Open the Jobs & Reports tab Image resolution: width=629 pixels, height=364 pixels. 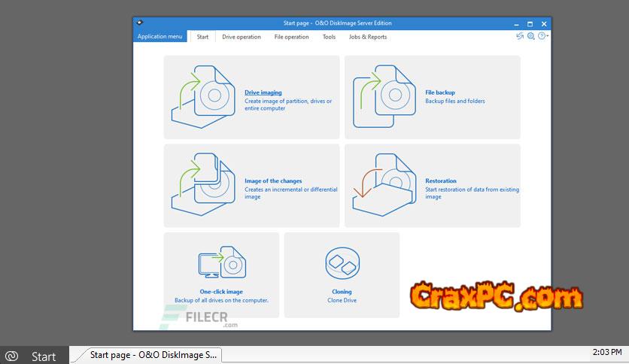point(368,37)
